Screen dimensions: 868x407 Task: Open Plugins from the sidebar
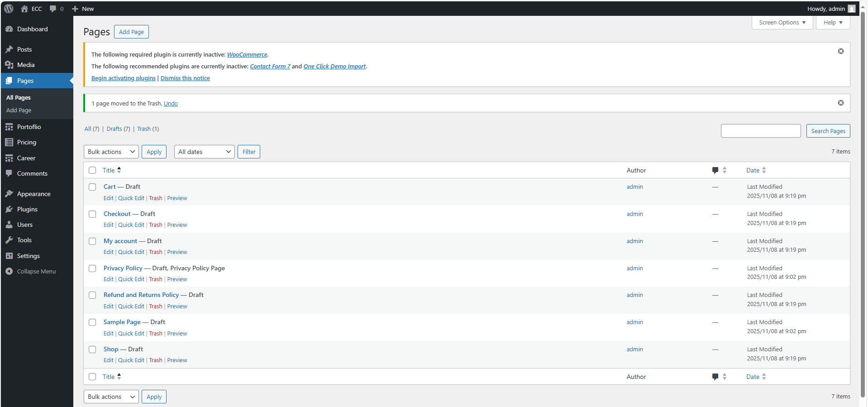coord(27,209)
